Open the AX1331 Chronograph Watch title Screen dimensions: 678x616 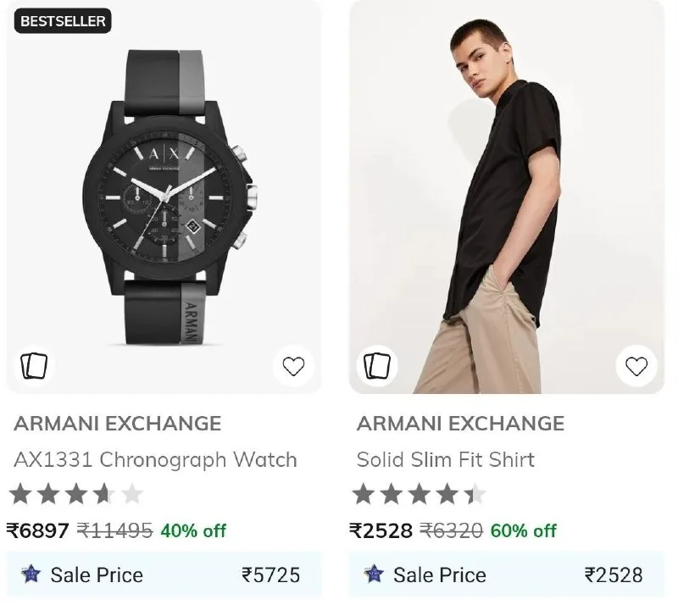coord(155,459)
